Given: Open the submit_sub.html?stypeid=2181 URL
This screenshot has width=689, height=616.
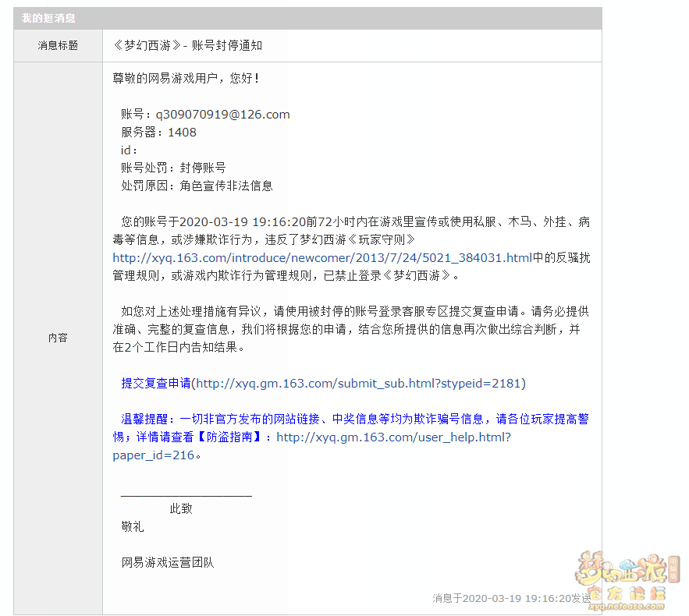Looking at the screenshot, I should point(359,384).
